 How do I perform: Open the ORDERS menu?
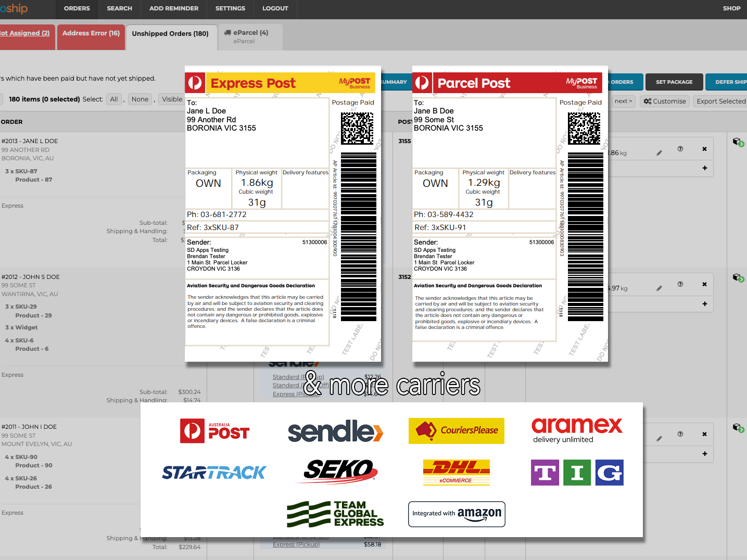77,8
